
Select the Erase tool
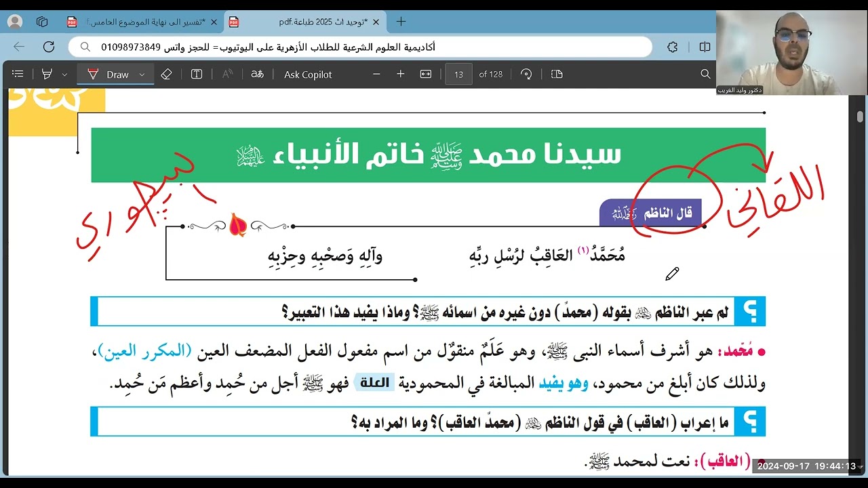tap(166, 74)
